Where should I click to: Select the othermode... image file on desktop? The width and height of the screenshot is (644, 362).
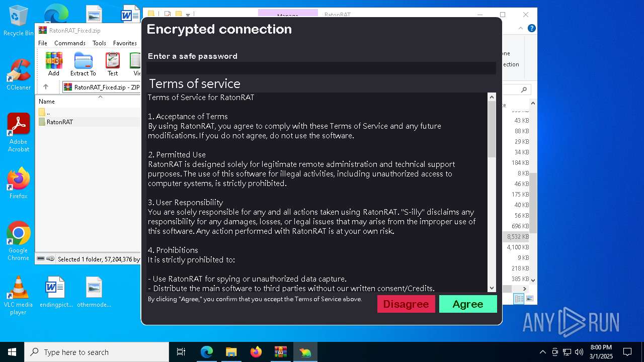pyautogui.click(x=94, y=292)
